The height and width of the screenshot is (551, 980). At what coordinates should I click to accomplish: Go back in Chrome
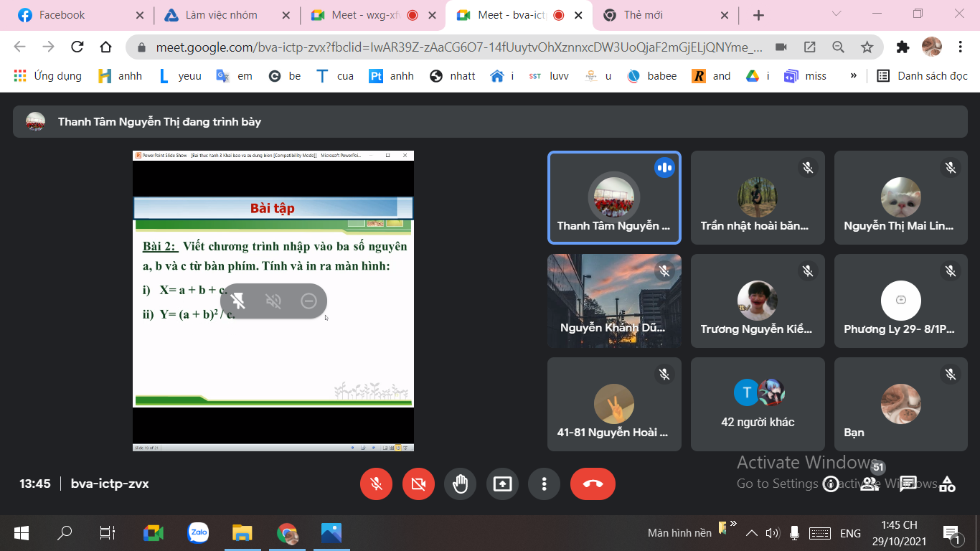tap(19, 47)
